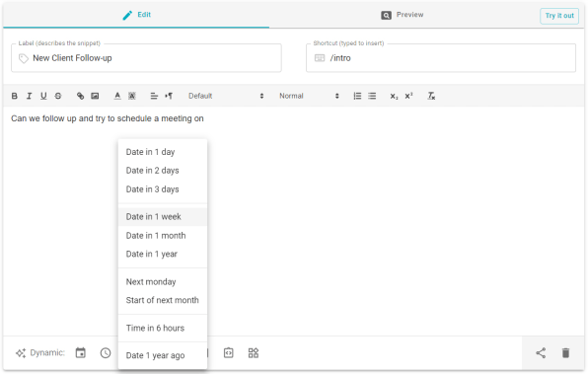This screenshot has height=374, width=588.
Task: Toggle bold formatting
Action: coord(14,96)
